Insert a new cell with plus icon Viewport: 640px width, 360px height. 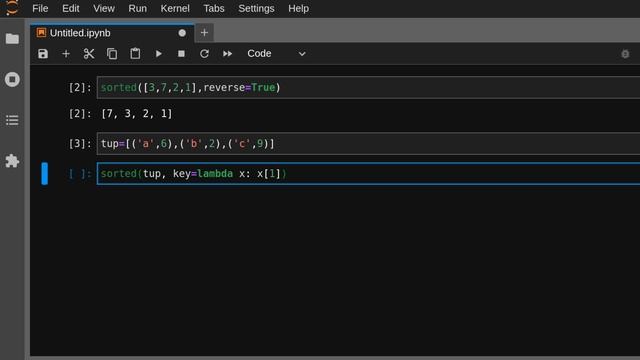tap(66, 53)
